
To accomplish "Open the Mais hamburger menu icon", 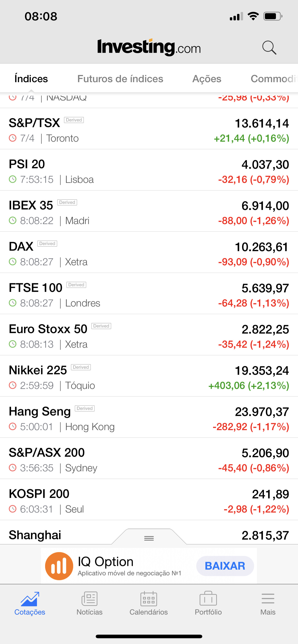I will pyautogui.click(x=268, y=598).
